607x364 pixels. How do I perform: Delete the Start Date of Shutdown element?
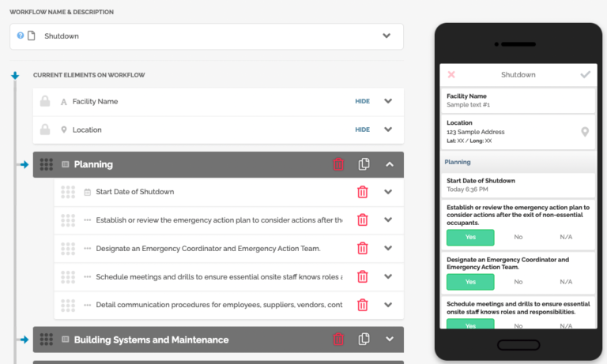point(363,192)
